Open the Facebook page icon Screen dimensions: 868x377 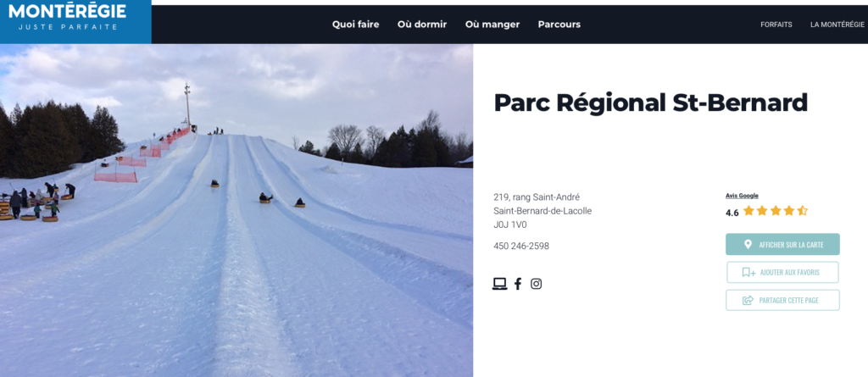click(518, 284)
